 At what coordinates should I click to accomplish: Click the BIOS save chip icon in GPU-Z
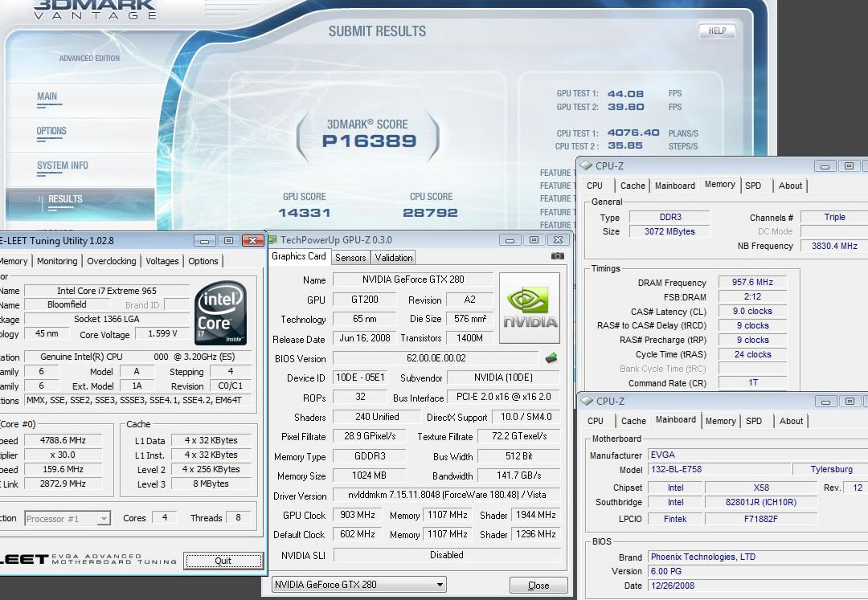point(551,357)
